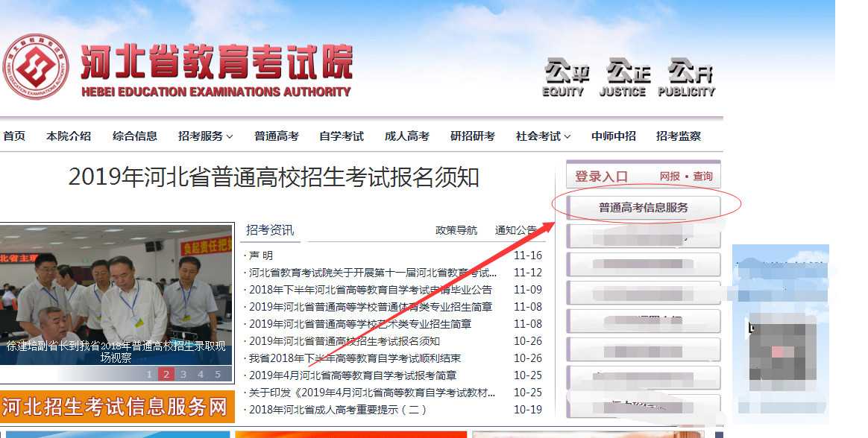Select slide 4 in the carousel pager

(x=201, y=375)
